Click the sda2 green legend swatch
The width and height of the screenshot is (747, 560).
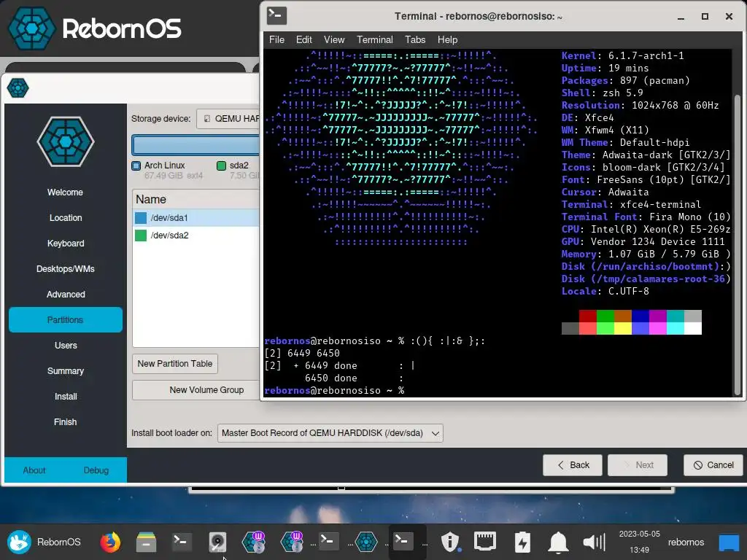click(x=221, y=166)
